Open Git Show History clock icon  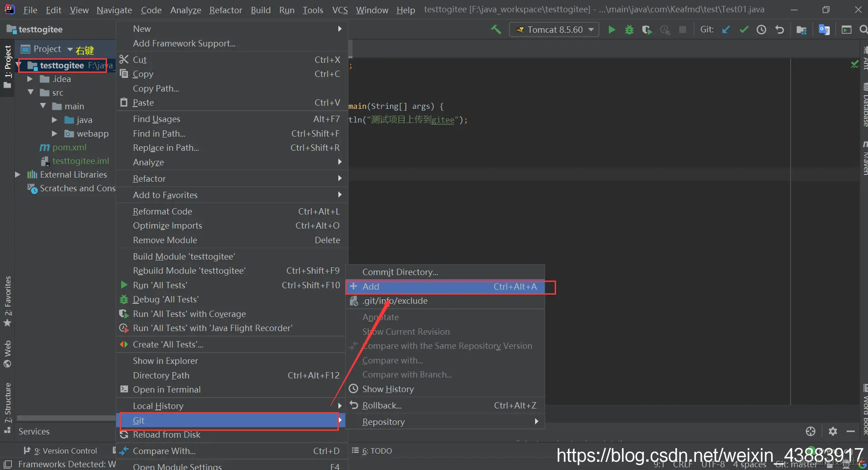pos(761,30)
